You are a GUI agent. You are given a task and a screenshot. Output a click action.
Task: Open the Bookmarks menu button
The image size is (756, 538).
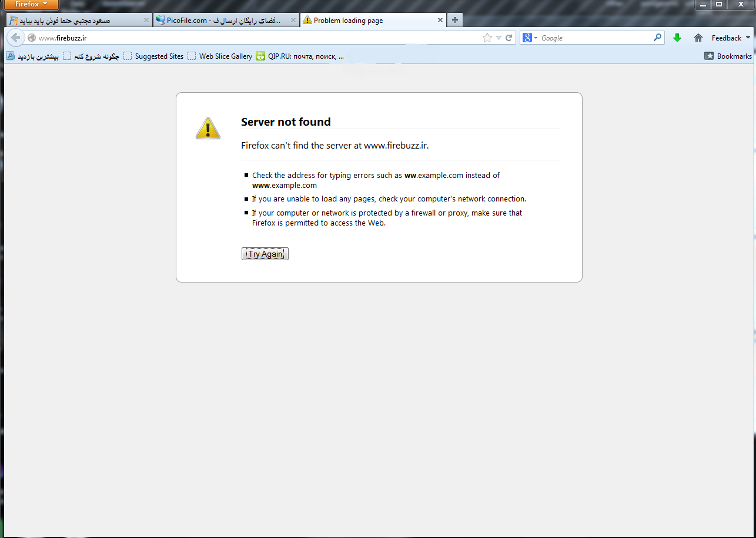(x=728, y=56)
